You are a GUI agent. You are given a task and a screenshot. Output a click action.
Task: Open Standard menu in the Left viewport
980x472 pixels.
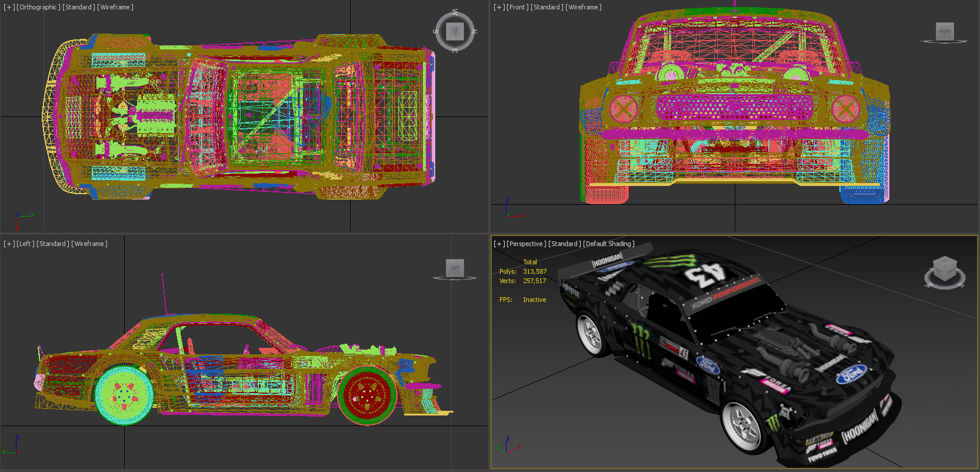53,244
